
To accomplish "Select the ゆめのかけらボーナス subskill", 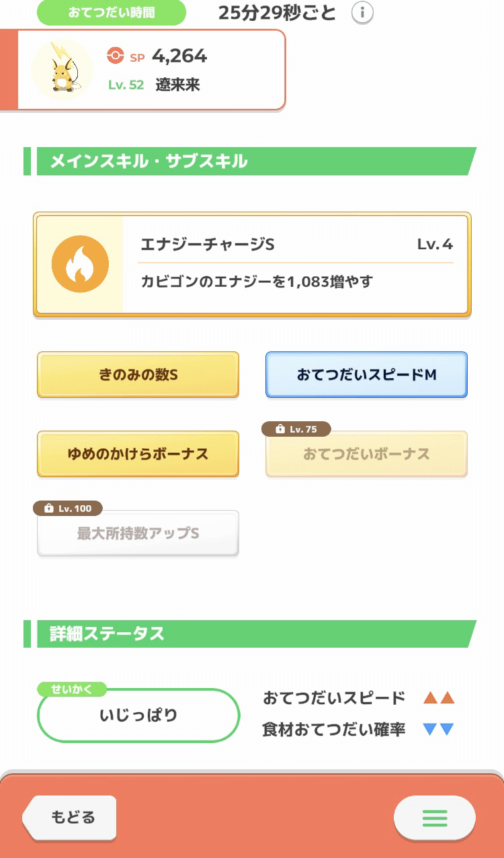I will pyautogui.click(x=138, y=454).
